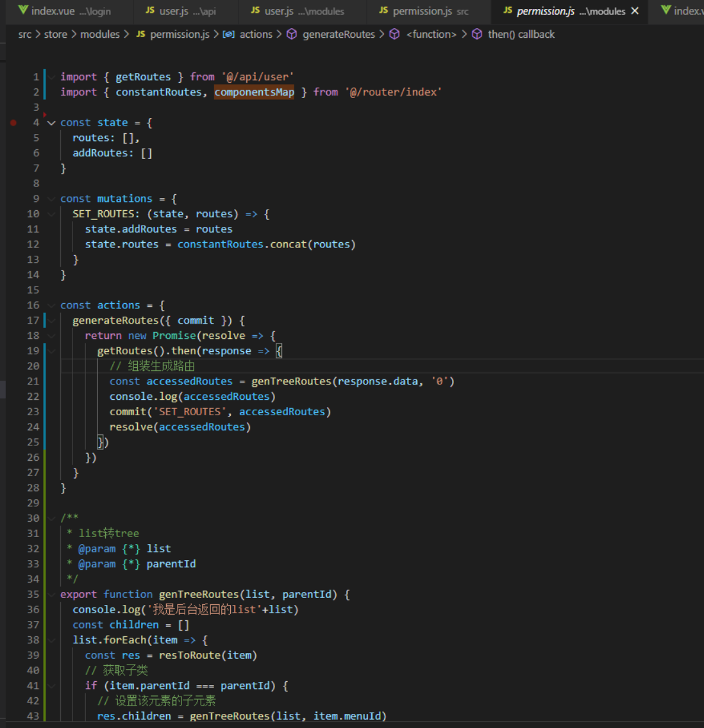Image resolution: width=704 pixels, height=728 pixels.
Task: Click 'permission.js' breadcrumb segment
Action: click(x=180, y=35)
